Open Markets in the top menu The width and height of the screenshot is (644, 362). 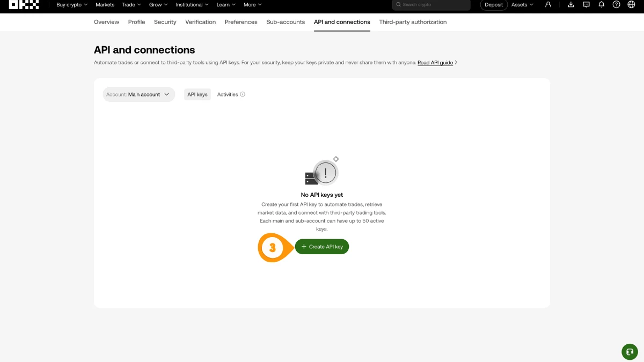point(105,4)
